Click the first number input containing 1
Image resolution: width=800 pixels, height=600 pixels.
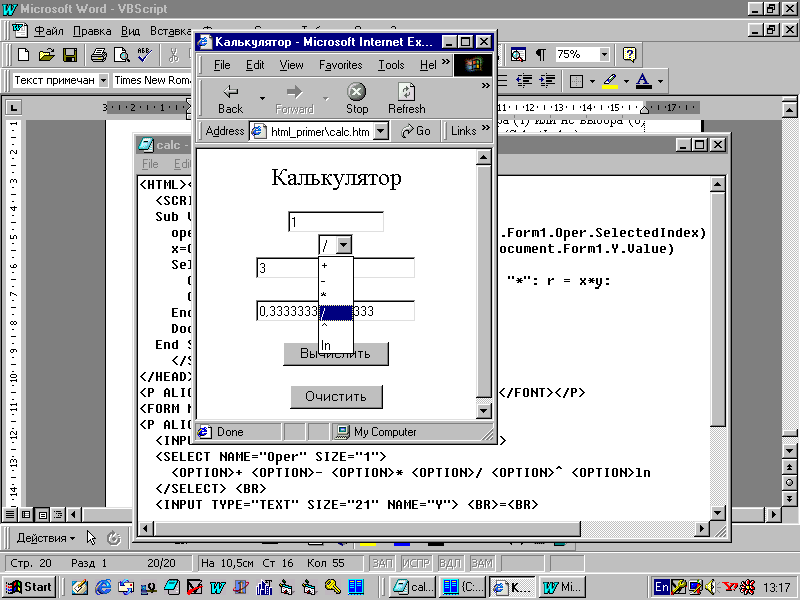tap(336, 222)
